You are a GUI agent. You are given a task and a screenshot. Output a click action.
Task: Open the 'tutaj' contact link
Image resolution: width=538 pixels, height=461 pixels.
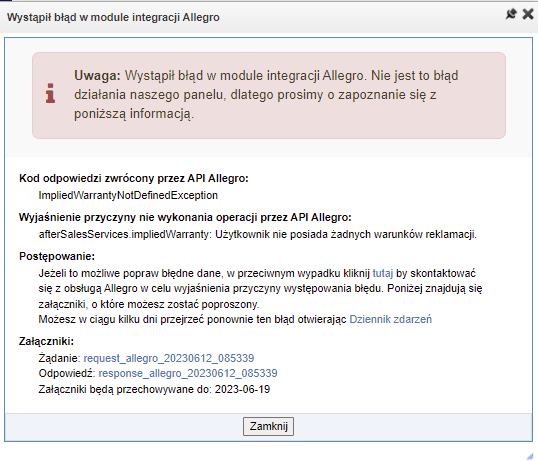pos(383,273)
